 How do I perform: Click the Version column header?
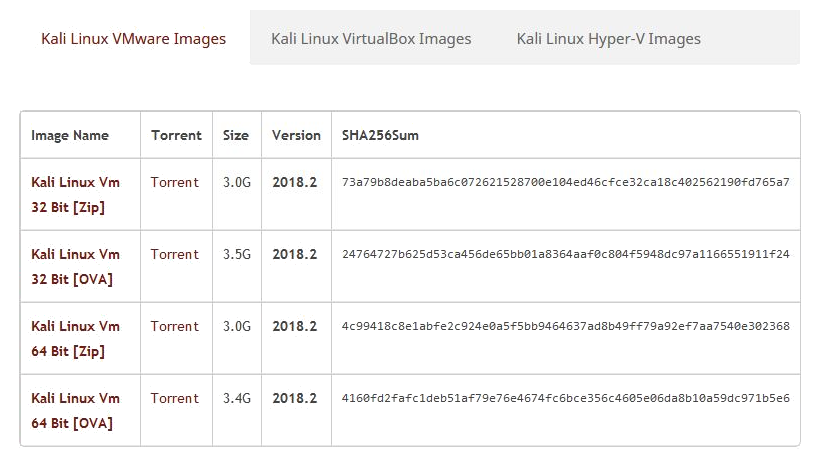coord(296,135)
